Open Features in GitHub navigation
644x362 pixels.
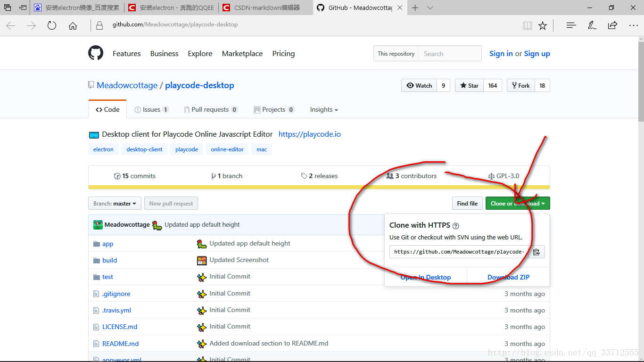[x=126, y=54]
